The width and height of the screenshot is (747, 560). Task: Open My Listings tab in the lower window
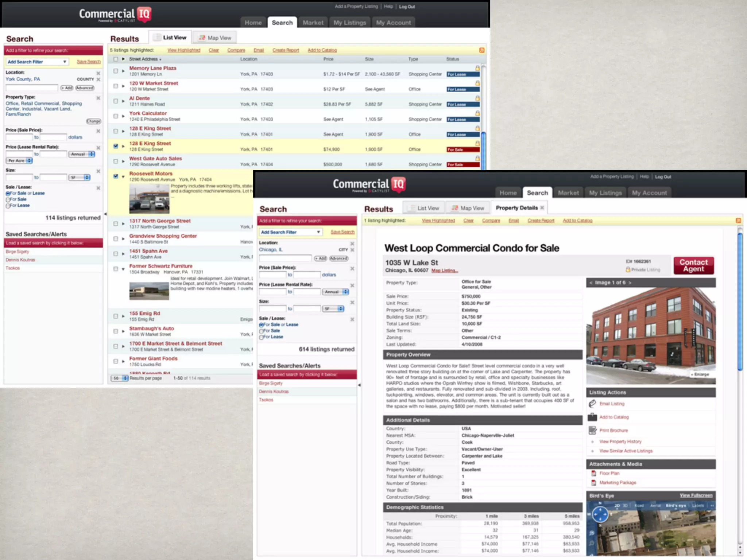pyautogui.click(x=605, y=193)
